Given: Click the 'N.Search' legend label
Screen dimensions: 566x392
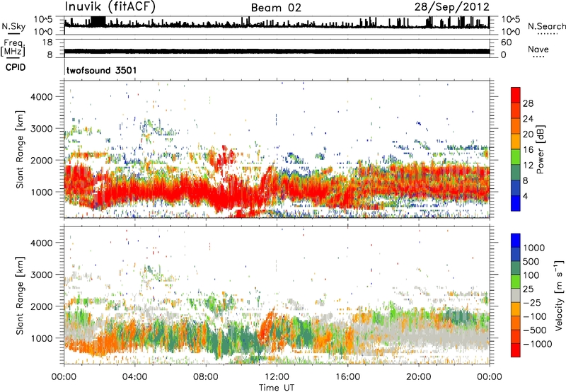Looking at the screenshot, I should [546, 26].
